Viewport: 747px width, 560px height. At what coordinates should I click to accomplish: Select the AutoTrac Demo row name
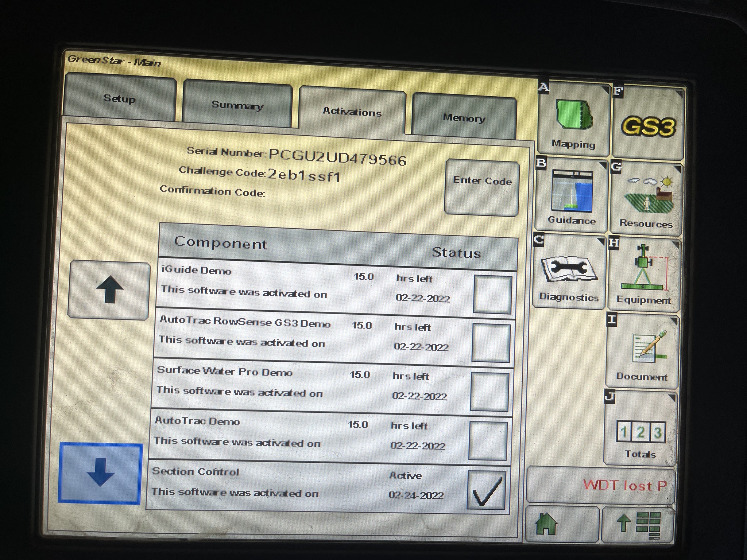[x=197, y=421]
